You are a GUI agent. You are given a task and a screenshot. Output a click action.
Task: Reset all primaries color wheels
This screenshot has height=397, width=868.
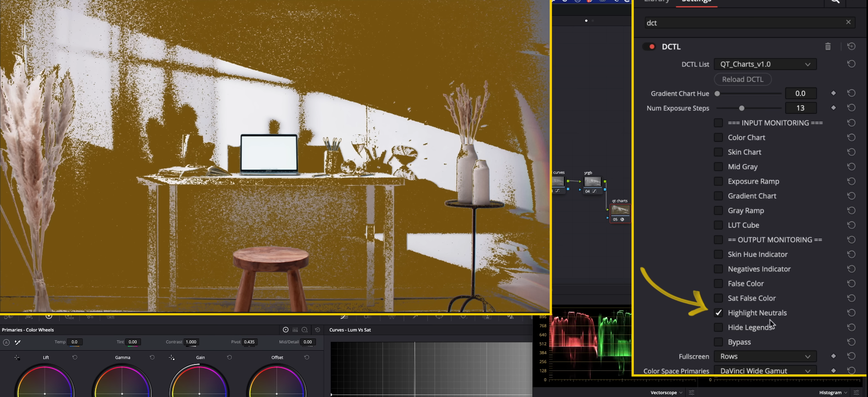[318, 330]
